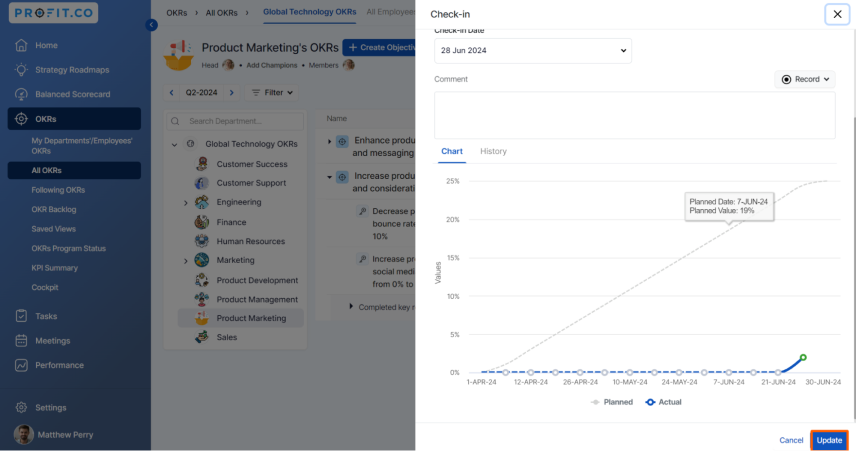Image resolution: width=856 pixels, height=451 pixels.
Task: Expand the Marketing tree node
Action: coord(186,262)
